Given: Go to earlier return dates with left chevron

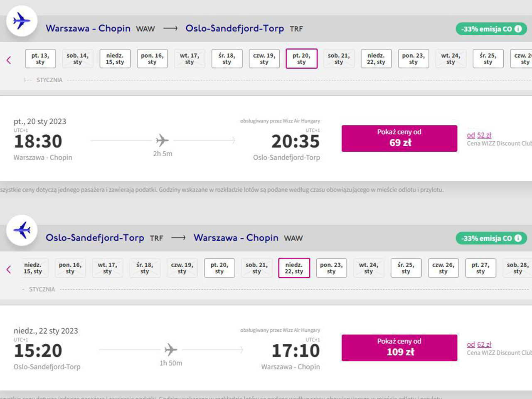Looking at the screenshot, I should point(9,269).
